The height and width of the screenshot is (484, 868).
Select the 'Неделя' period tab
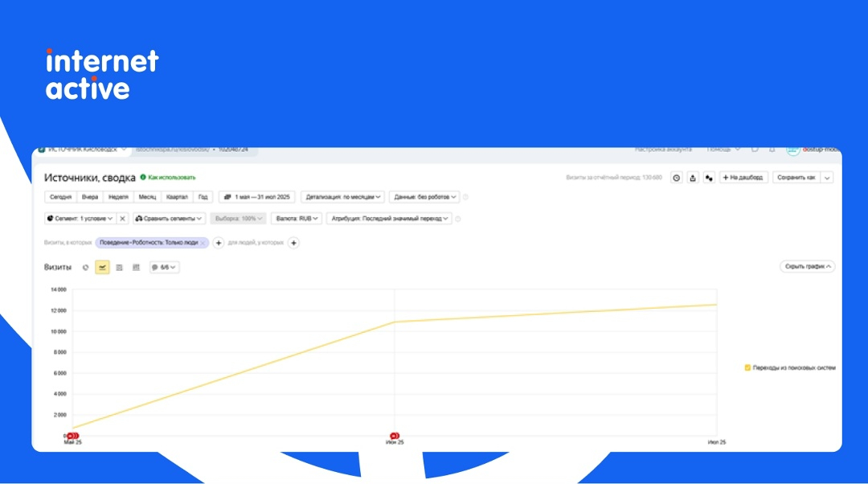point(118,197)
